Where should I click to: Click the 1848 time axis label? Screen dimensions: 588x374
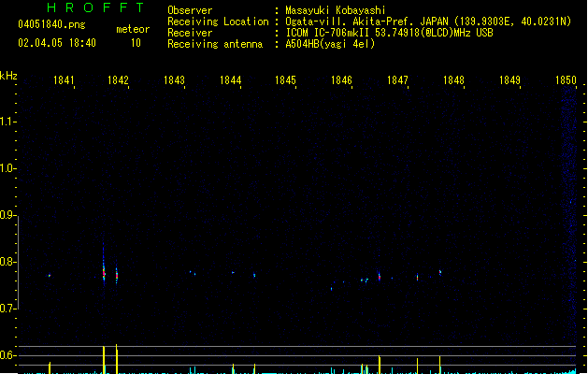453,80
